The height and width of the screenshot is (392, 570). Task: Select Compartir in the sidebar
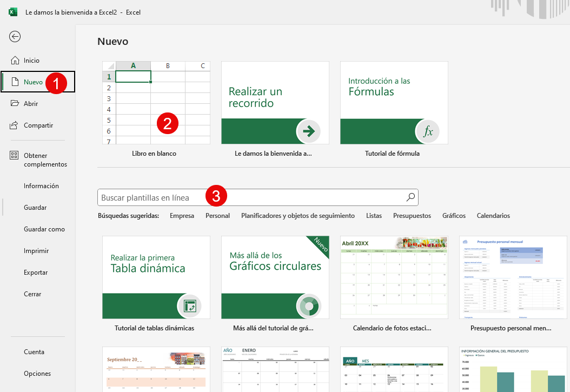point(38,125)
